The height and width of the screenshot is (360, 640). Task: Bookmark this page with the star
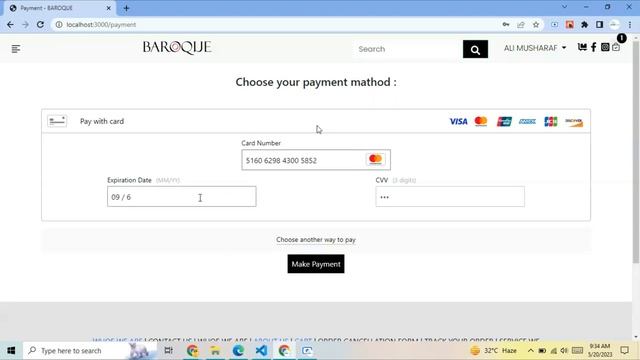536,24
